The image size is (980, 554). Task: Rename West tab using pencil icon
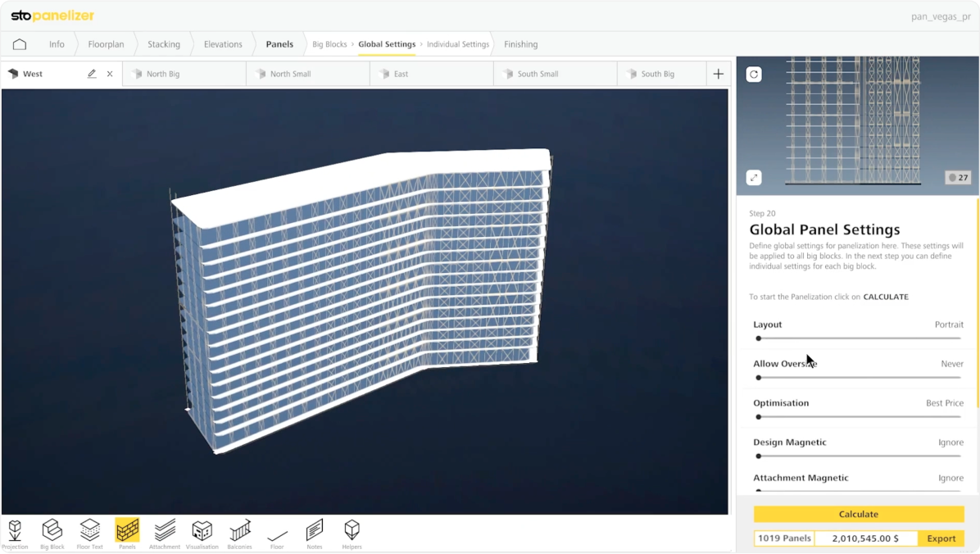(92, 74)
